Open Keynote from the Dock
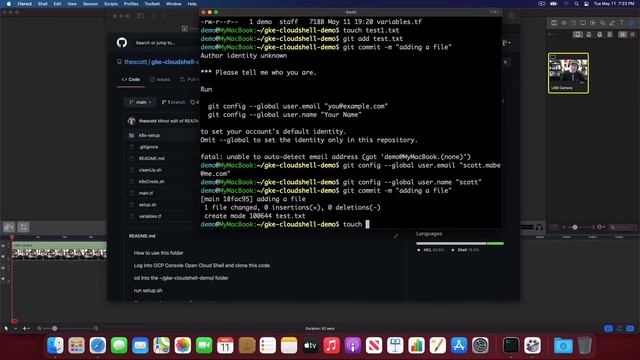The width and height of the screenshot is (640, 360). (x=395, y=346)
